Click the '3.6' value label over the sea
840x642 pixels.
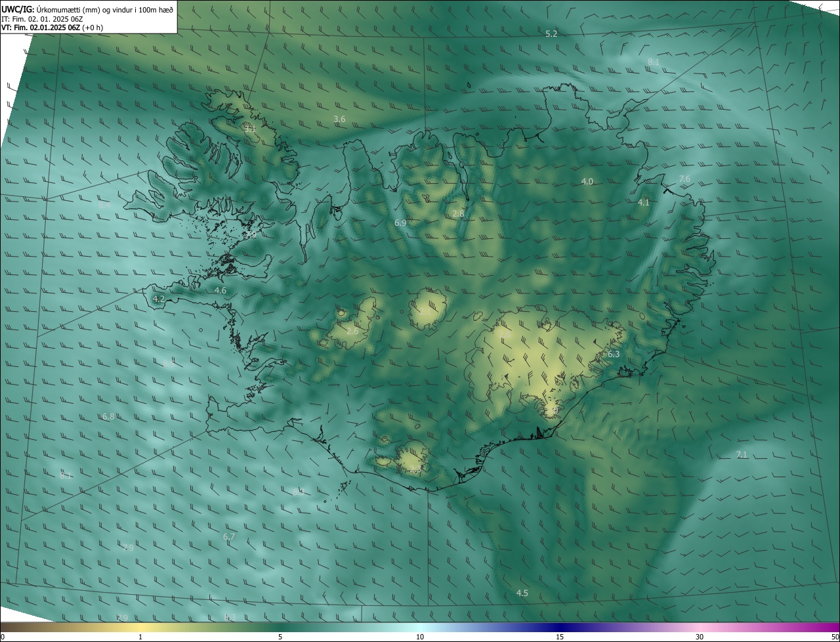coord(339,119)
